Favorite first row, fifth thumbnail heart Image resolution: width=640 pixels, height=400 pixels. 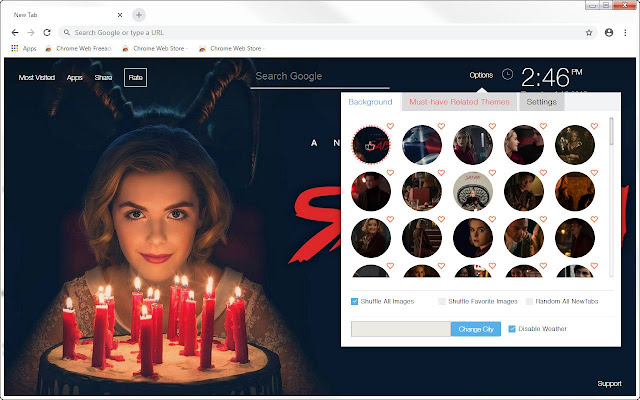(594, 126)
